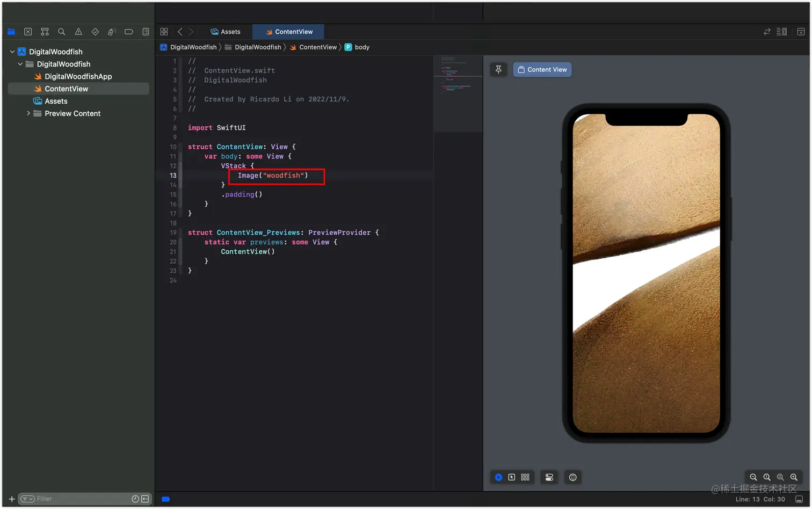This screenshot has height=509, width=812.
Task: Open the Test navigator diamond icon
Action: [95, 32]
